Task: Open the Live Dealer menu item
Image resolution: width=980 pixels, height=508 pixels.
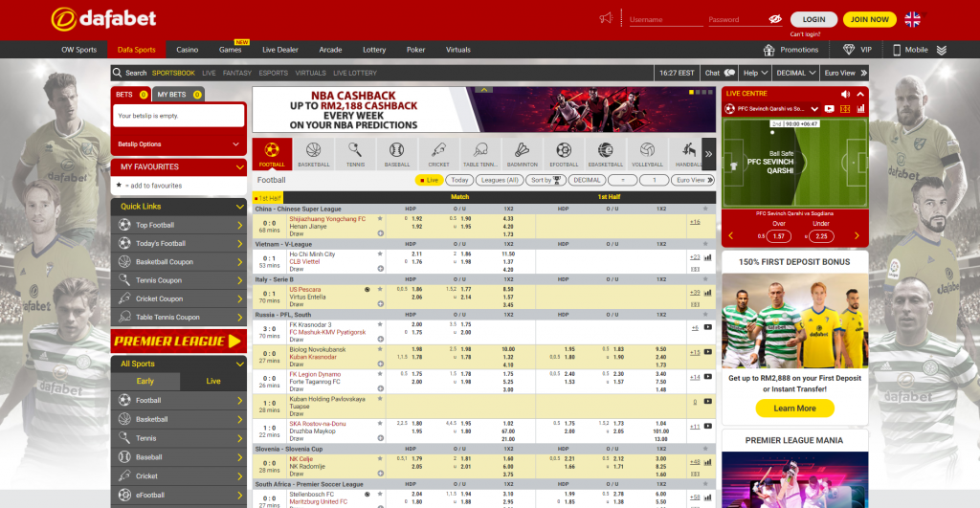Action: click(280, 50)
